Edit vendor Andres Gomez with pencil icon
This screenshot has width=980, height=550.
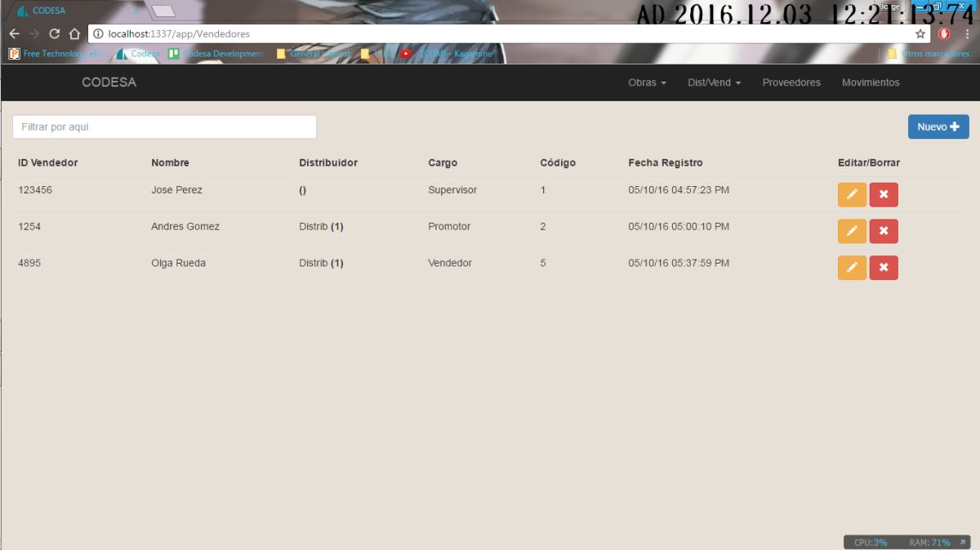pos(852,231)
